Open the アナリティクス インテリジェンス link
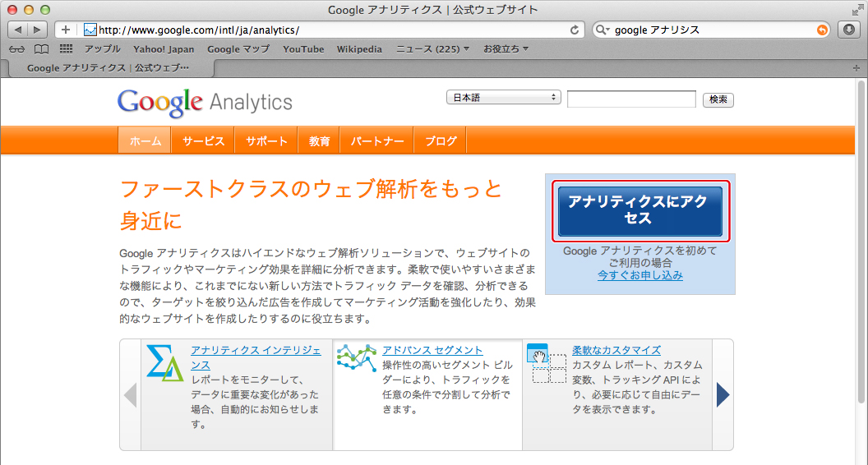The image size is (868, 465). point(256,357)
